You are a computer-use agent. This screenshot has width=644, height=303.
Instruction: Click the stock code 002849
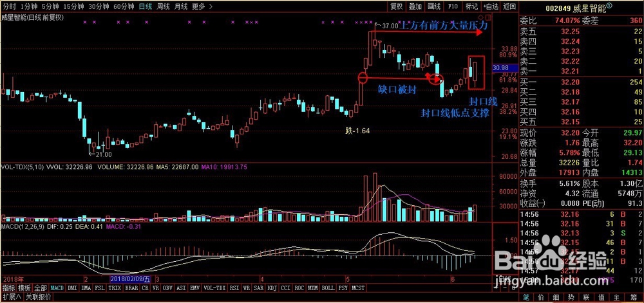click(x=560, y=8)
